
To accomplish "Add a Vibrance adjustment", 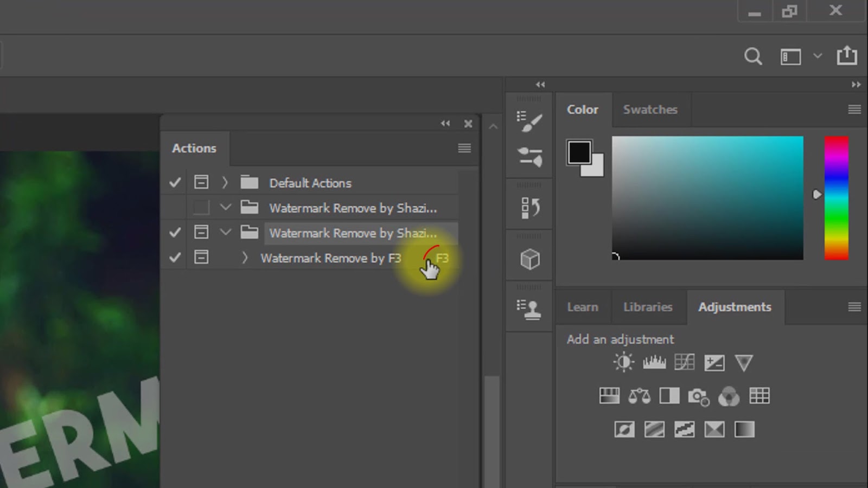I will click(x=744, y=363).
